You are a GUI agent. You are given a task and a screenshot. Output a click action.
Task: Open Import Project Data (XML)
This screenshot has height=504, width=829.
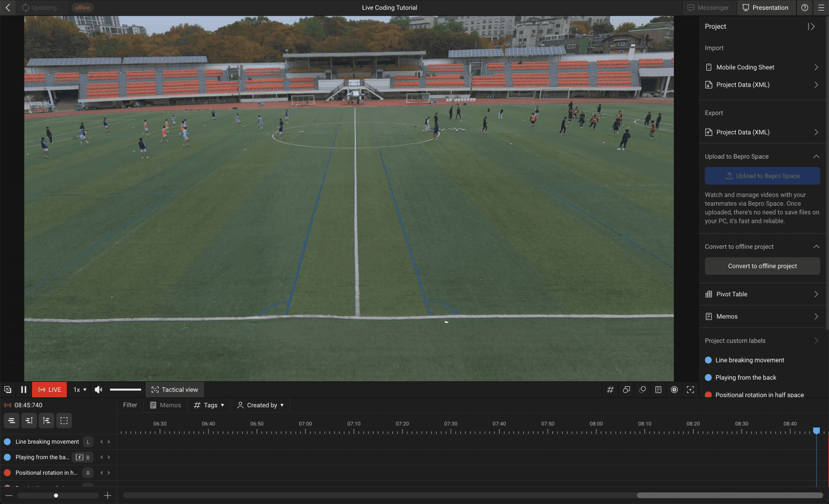coord(762,85)
